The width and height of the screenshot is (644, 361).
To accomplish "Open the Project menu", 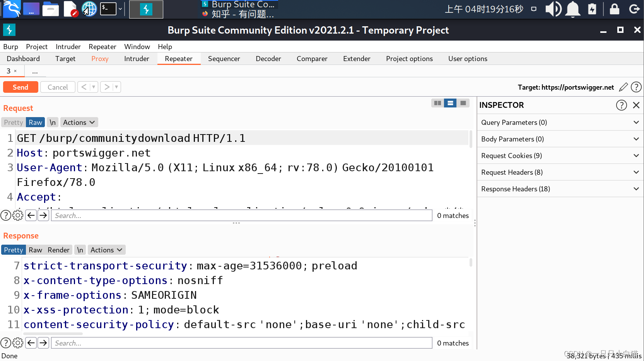I will [x=37, y=47].
